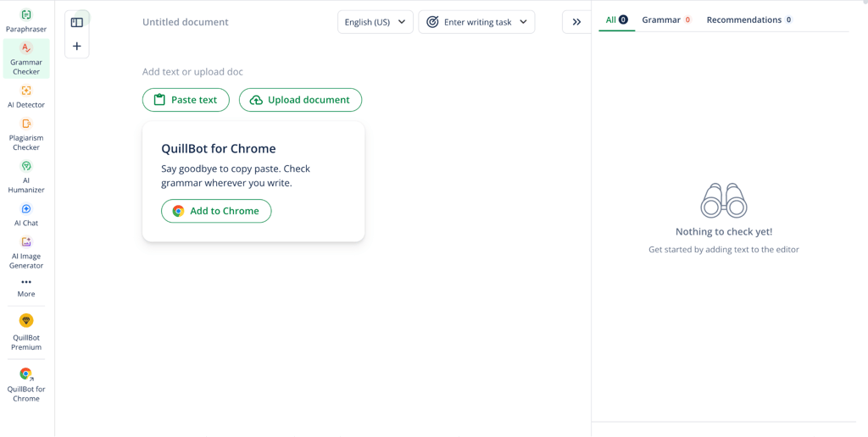Image resolution: width=868 pixels, height=437 pixels.
Task: Open the AI Humanizer tool
Action: tap(26, 176)
